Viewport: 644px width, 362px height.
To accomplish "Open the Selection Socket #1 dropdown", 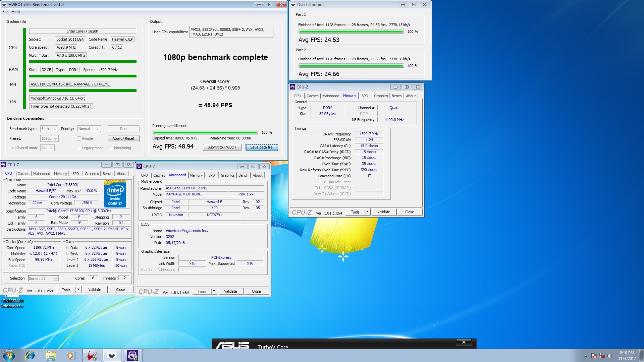I will tap(43, 278).
